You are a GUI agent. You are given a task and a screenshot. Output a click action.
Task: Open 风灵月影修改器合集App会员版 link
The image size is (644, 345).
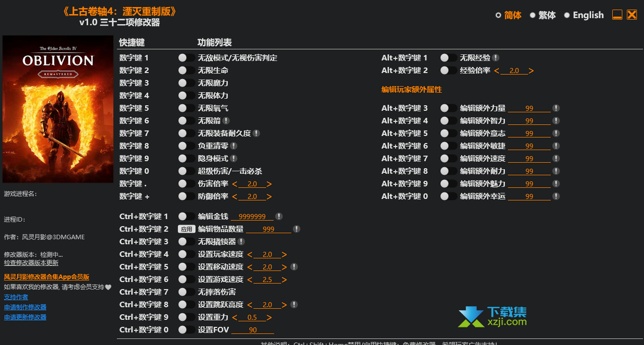point(46,277)
